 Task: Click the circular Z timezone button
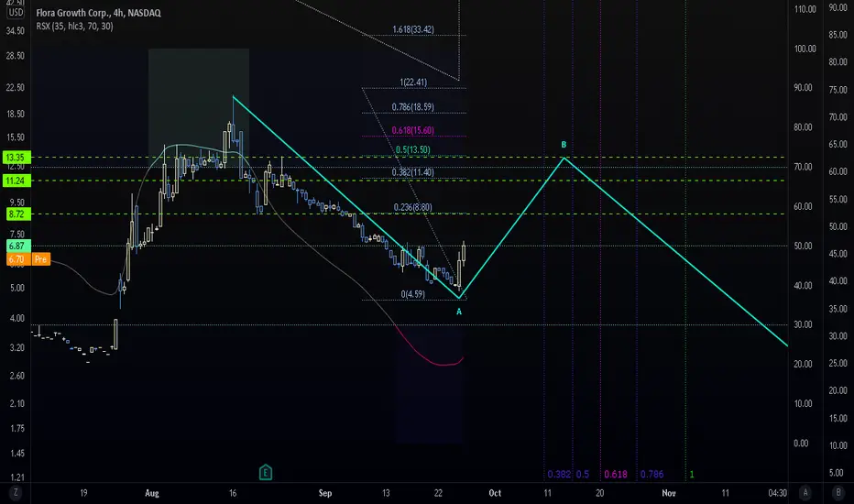tap(16, 493)
